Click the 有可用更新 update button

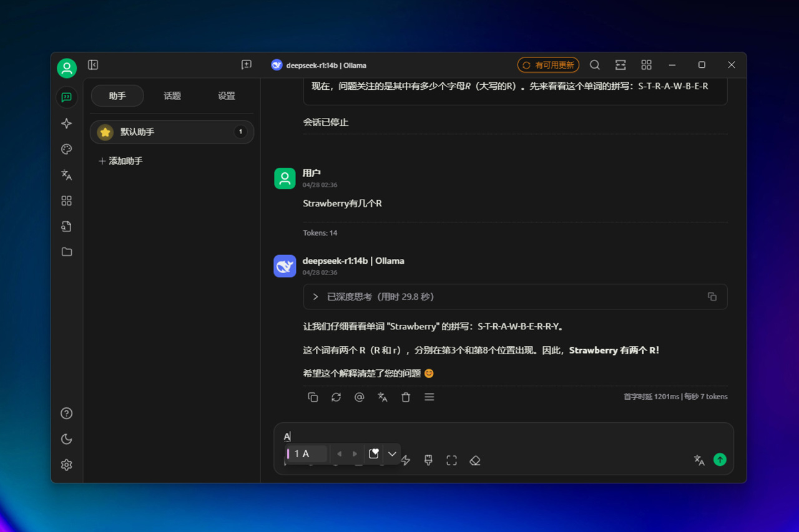click(x=548, y=65)
